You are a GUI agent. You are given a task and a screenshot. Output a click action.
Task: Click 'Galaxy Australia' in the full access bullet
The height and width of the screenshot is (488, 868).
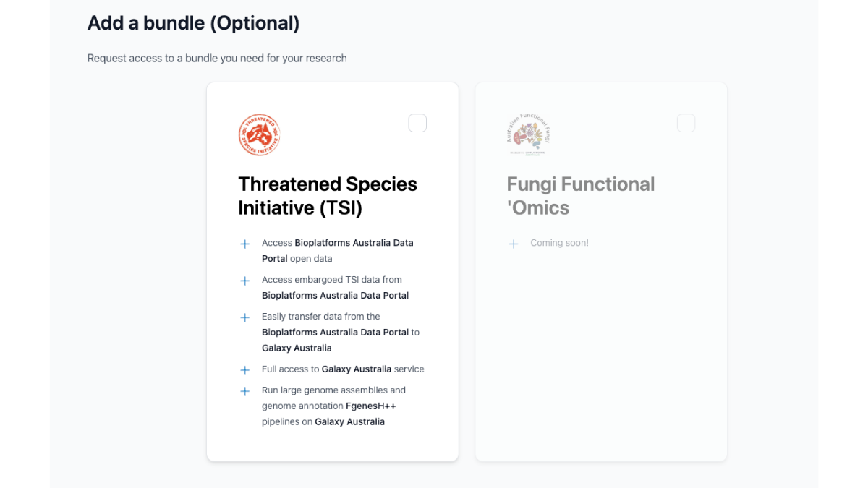click(356, 369)
